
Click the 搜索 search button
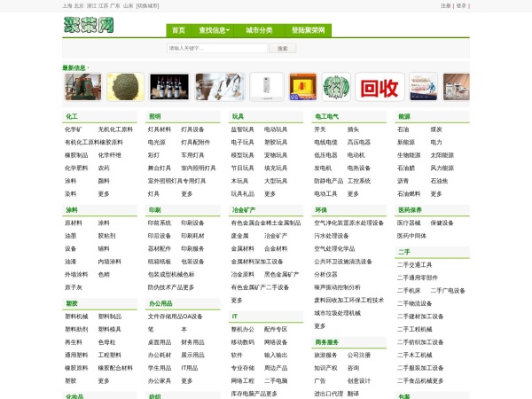[283, 48]
